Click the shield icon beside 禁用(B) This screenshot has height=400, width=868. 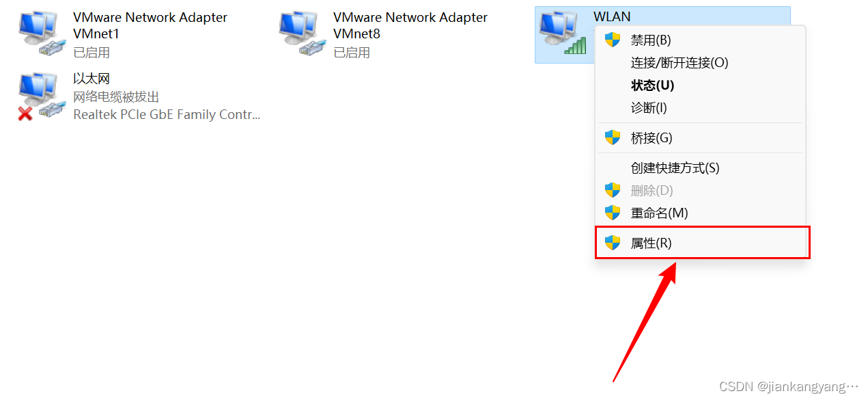pos(613,40)
